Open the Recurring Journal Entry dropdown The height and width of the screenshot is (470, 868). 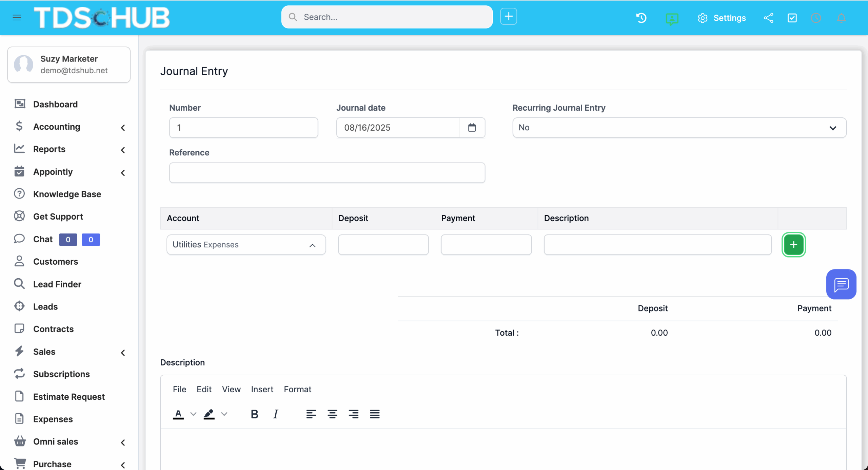click(679, 128)
